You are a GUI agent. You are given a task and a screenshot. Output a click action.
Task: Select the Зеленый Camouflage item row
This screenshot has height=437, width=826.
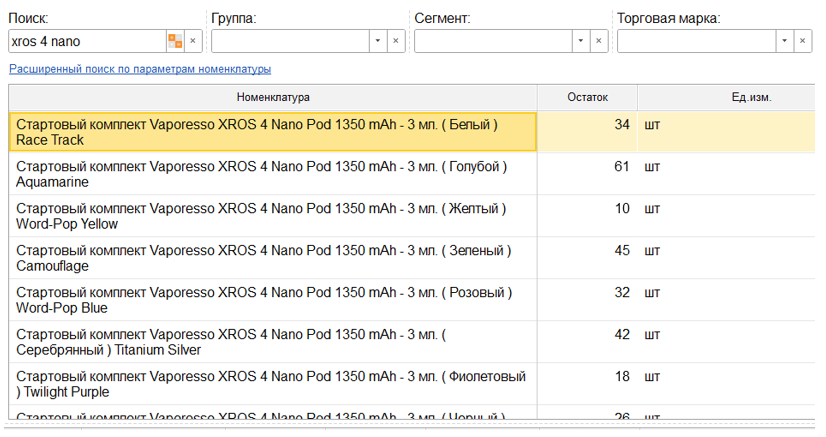point(272,258)
